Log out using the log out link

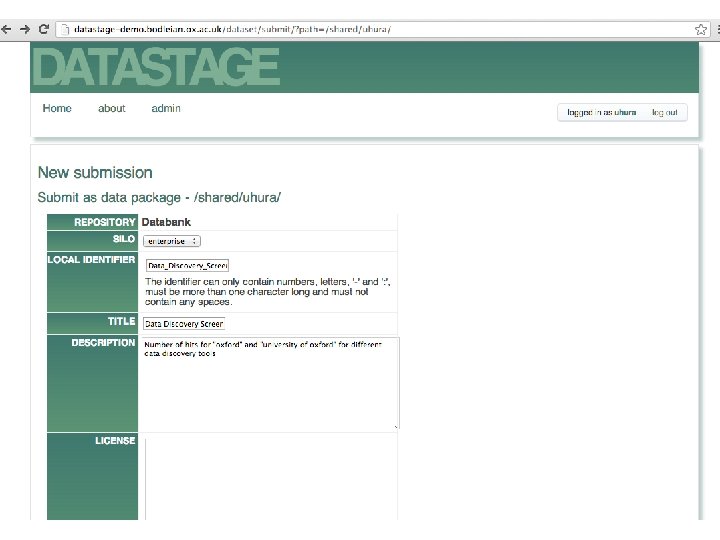tap(664, 112)
